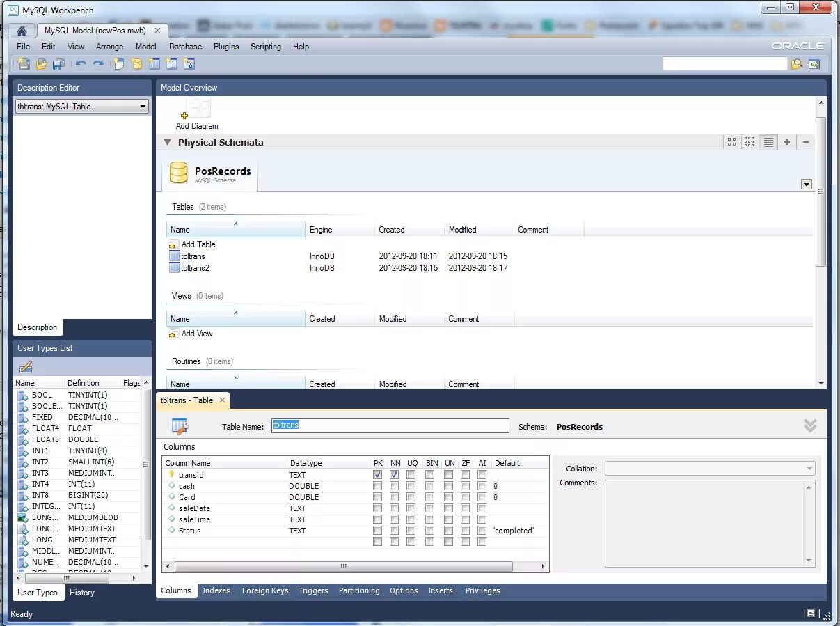Save the model using the toolbar icon

point(59,63)
